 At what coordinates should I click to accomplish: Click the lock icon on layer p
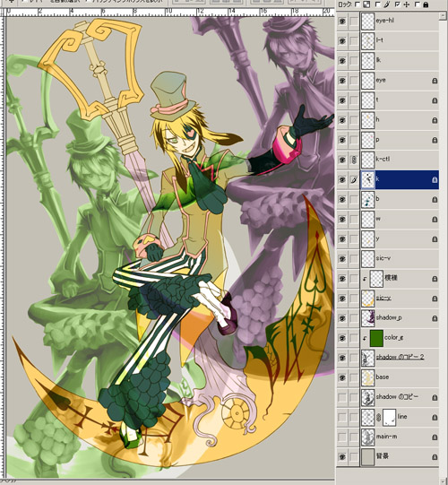(x=435, y=140)
